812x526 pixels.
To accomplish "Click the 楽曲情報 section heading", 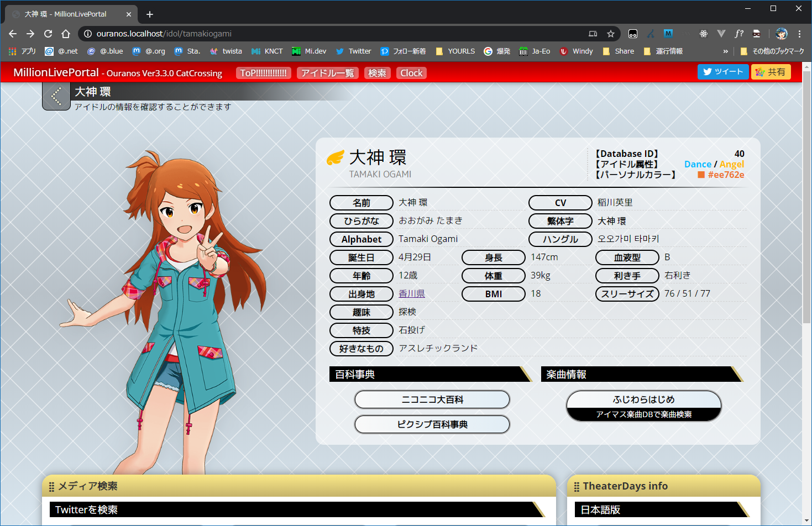I will coord(642,374).
